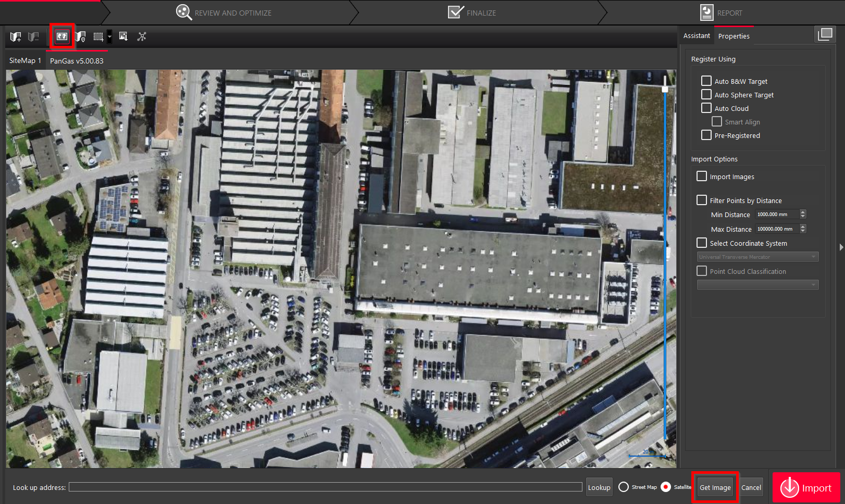Open the selection tool dropdown arrow
The image size is (845, 504).
point(109,36)
